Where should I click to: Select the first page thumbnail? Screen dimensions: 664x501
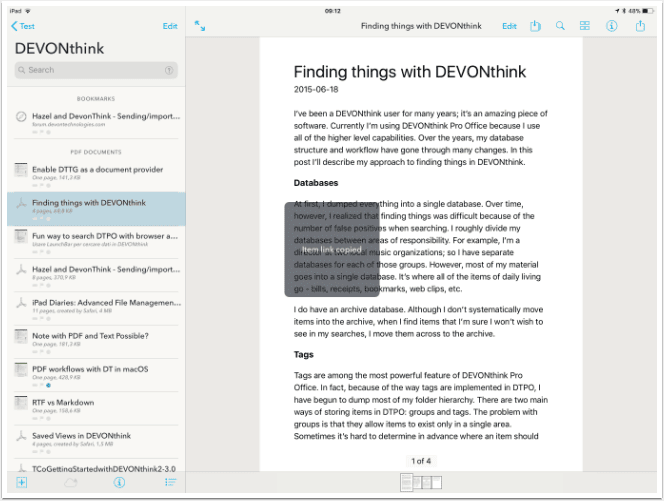click(x=407, y=483)
